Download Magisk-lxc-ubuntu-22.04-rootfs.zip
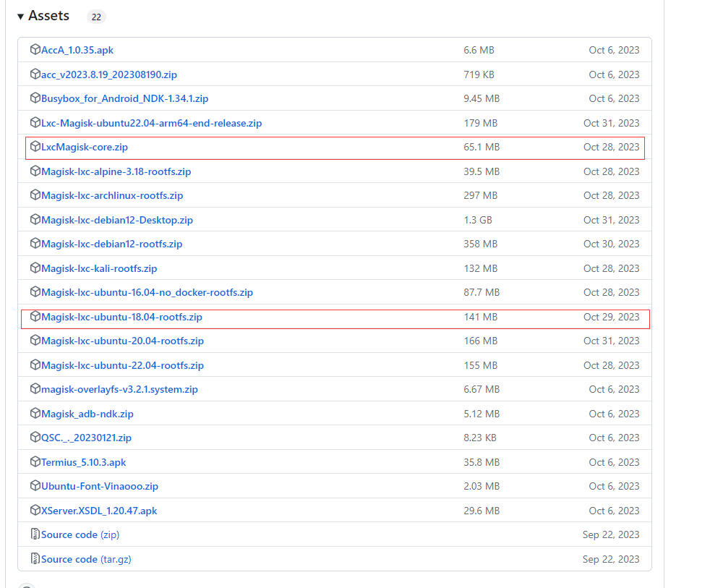The width and height of the screenshot is (723, 588). (122, 365)
